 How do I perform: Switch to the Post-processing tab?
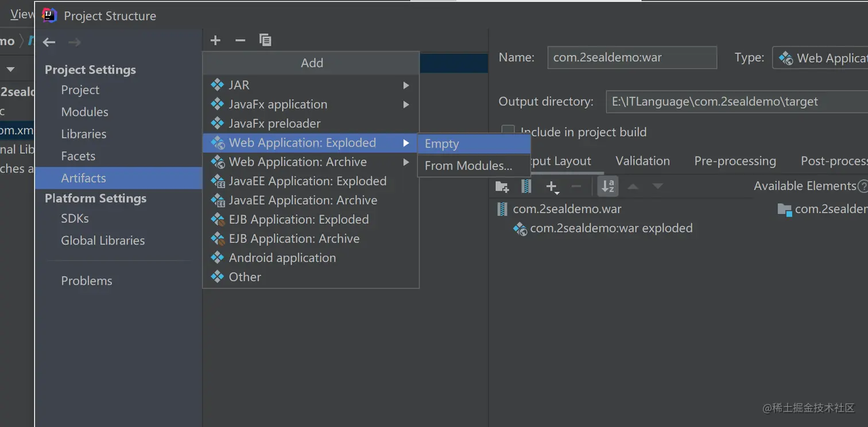(834, 161)
